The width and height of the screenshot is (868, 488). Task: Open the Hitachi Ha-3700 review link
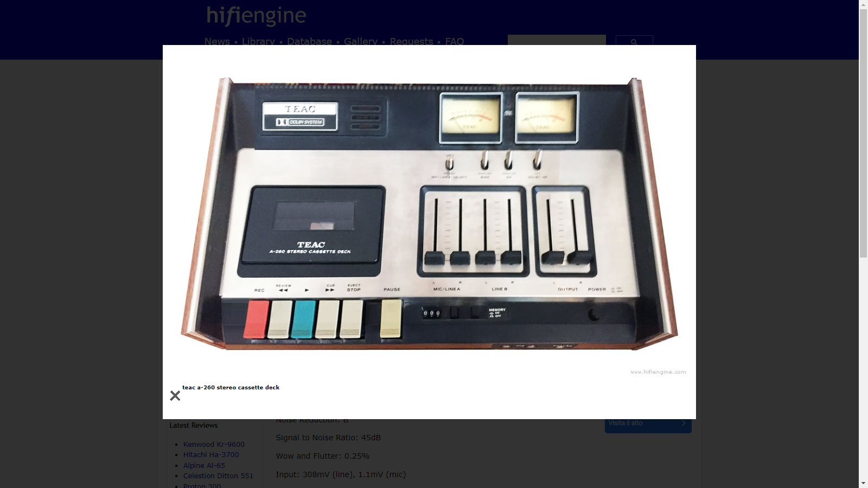point(211,454)
